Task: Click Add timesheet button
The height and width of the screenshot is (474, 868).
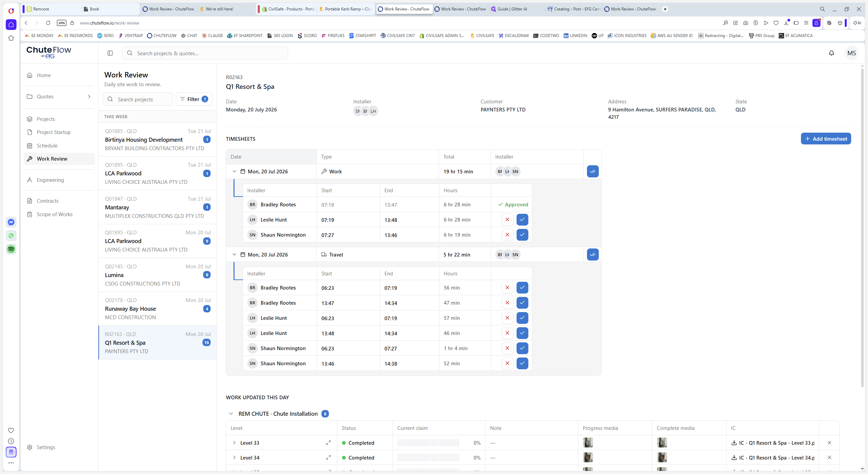Action: tap(826, 139)
